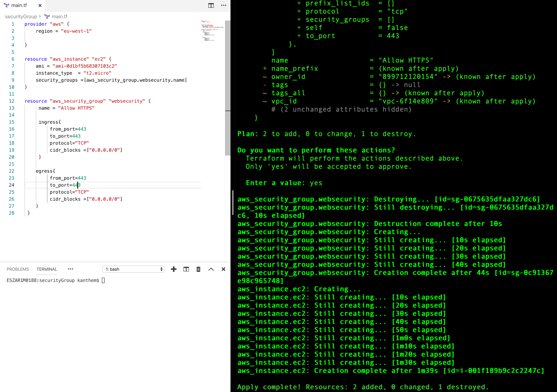
Task: Click the "aws_instance" "ec2" resource line
Action: pyautogui.click(x=68, y=59)
